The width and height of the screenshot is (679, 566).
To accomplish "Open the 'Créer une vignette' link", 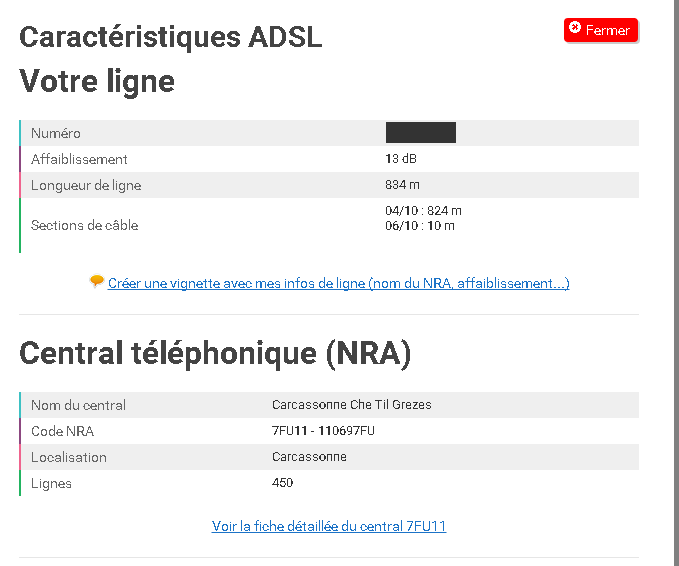I will pyautogui.click(x=339, y=283).
